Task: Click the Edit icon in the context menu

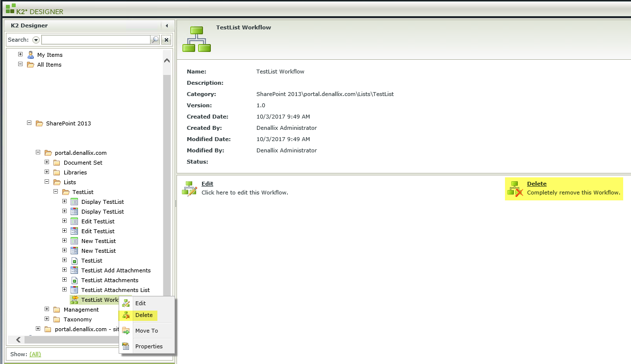Action: point(126,303)
